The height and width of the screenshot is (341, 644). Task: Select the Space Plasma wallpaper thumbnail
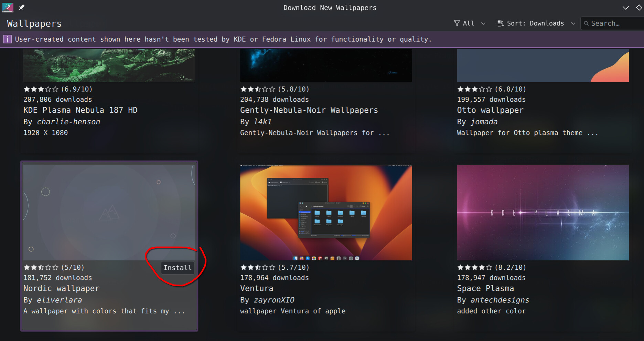coord(543,212)
